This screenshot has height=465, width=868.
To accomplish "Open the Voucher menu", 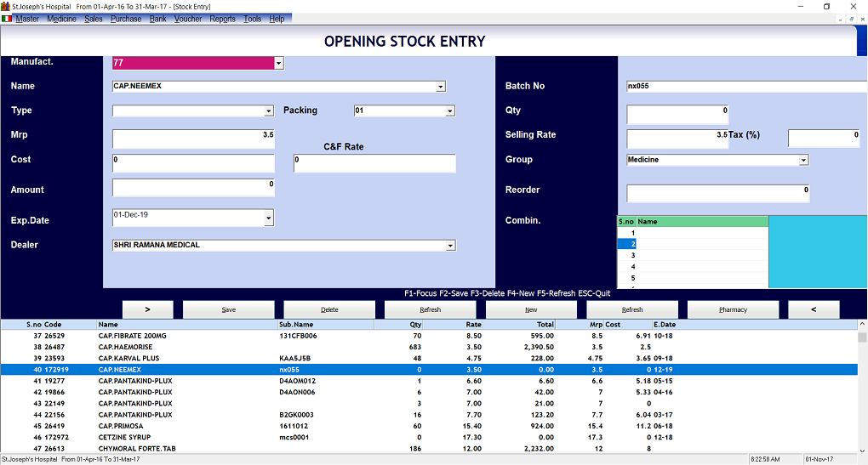I will click(188, 19).
